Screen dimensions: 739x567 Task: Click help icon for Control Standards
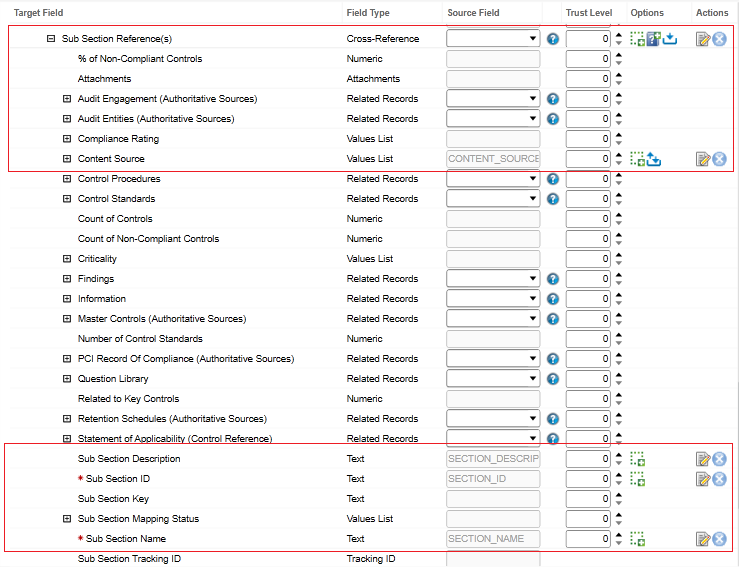click(x=553, y=199)
